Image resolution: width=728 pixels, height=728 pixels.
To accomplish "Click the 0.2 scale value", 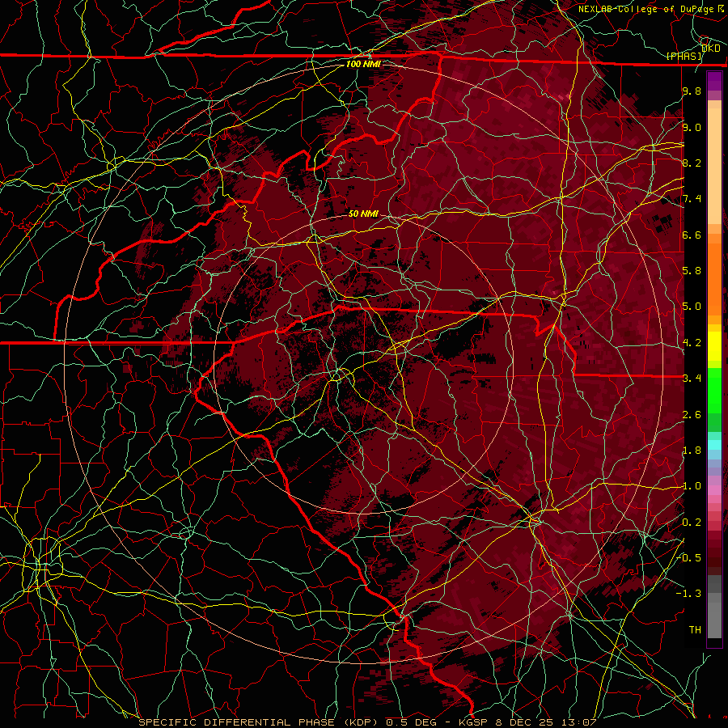I will (x=692, y=523).
